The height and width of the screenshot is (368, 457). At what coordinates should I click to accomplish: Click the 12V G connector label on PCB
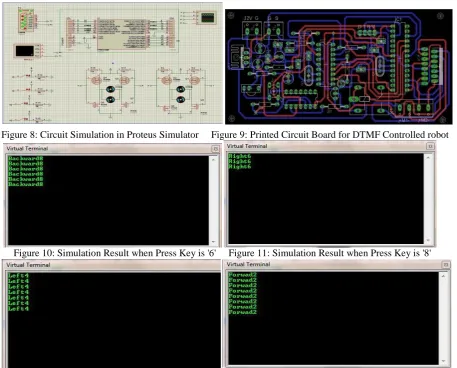(x=251, y=18)
